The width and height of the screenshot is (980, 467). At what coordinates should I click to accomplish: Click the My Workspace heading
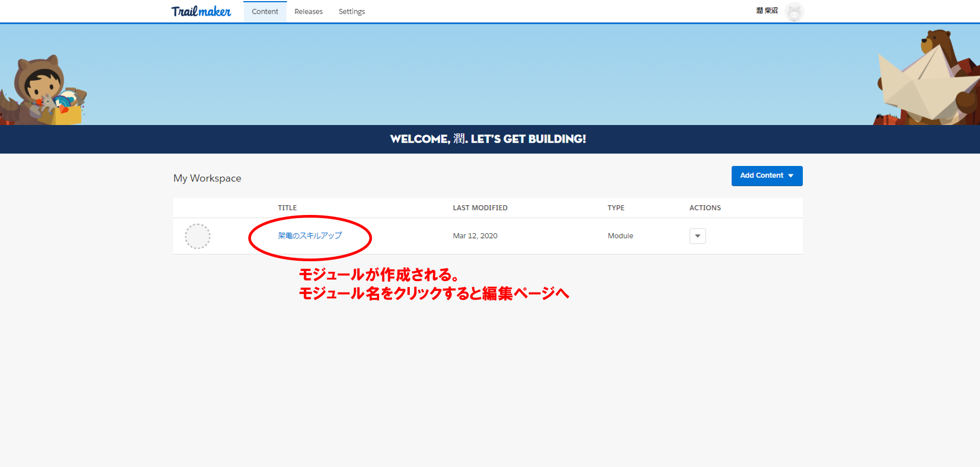(207, 178)
